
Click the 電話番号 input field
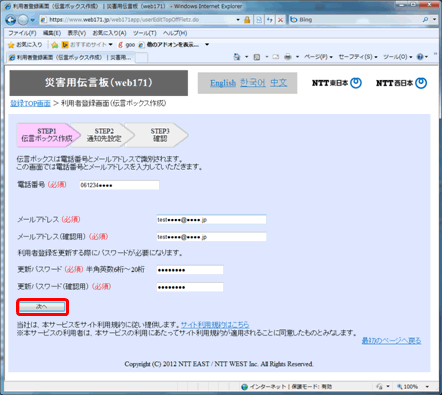[x=119, y=185]
